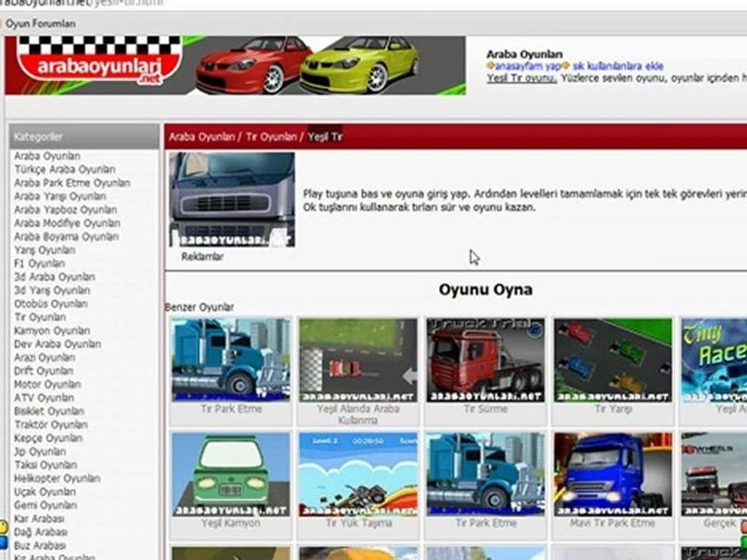Click the arabaoyunlari.net logo

pyautogui.click(x=99, y=61)
